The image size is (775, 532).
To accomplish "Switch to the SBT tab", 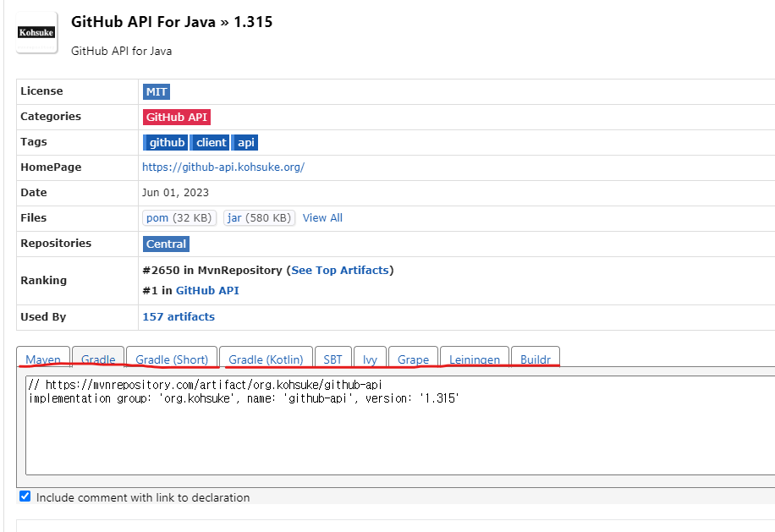I will (x=333, y=357).
